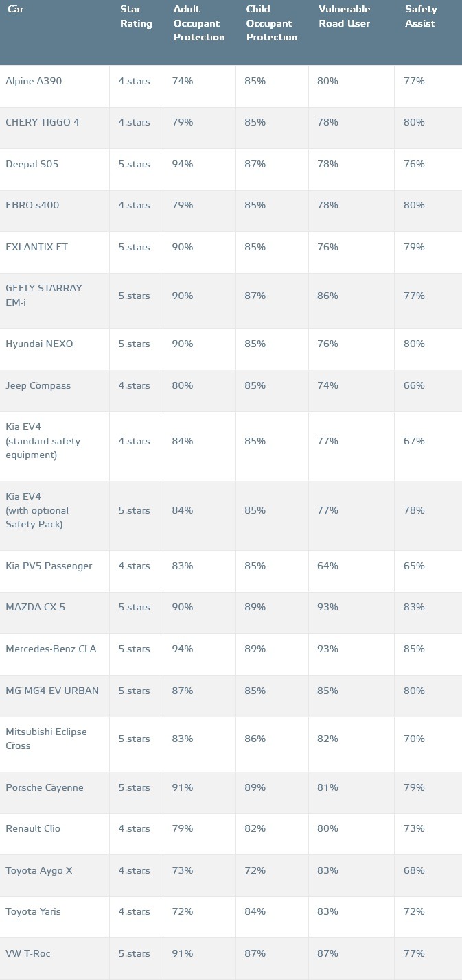Screen dimensions: 462x980
Task: Click Kia EV4 with optional Safety Pack
Action: [37, 510]
